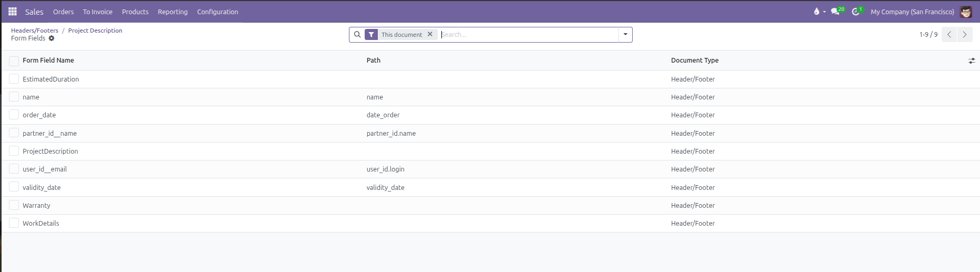This screenshot has height=272, width=980.
Task: Check the EstimatedDuration row checkbox
Action: coord(14,79)
